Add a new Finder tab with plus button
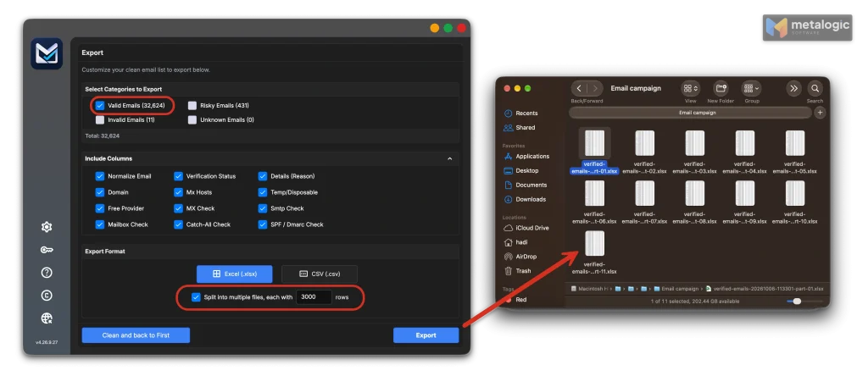The width and height of the screenshot is (868, 382). point(820,113)
